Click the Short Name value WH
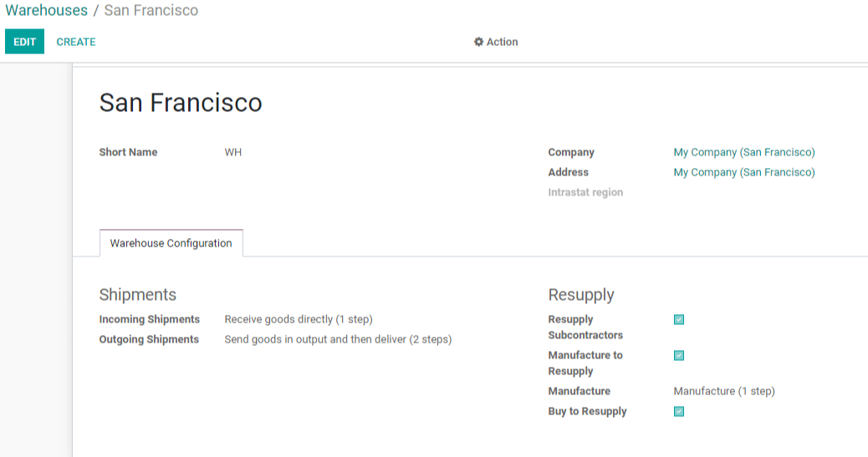 click(233, 152)
